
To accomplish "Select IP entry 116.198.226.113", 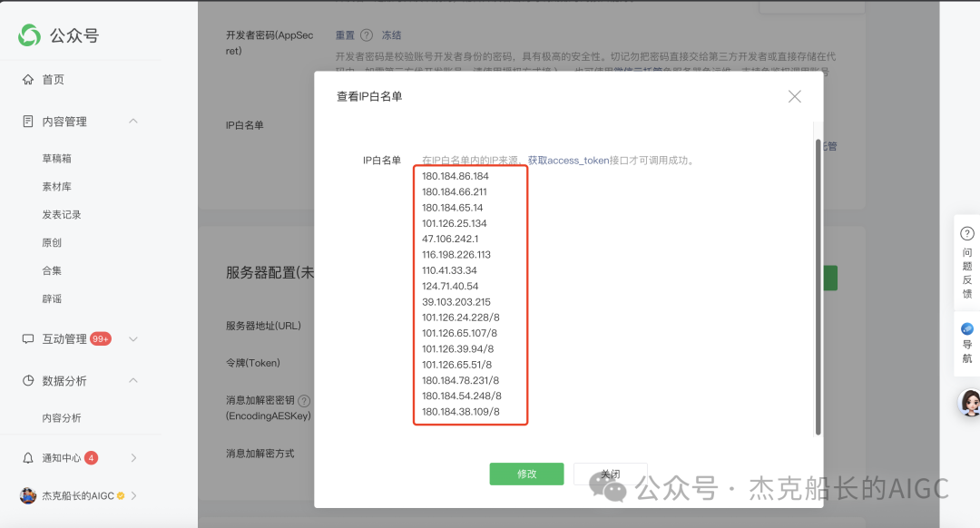I will tap(456, 254).
